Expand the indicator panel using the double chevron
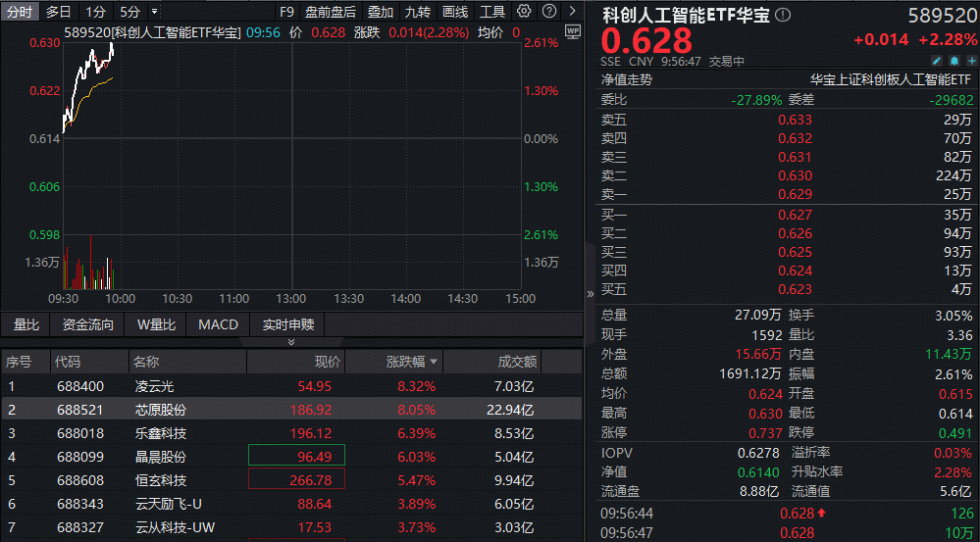This screenshot has width=980, height=542. click(290, 341)
